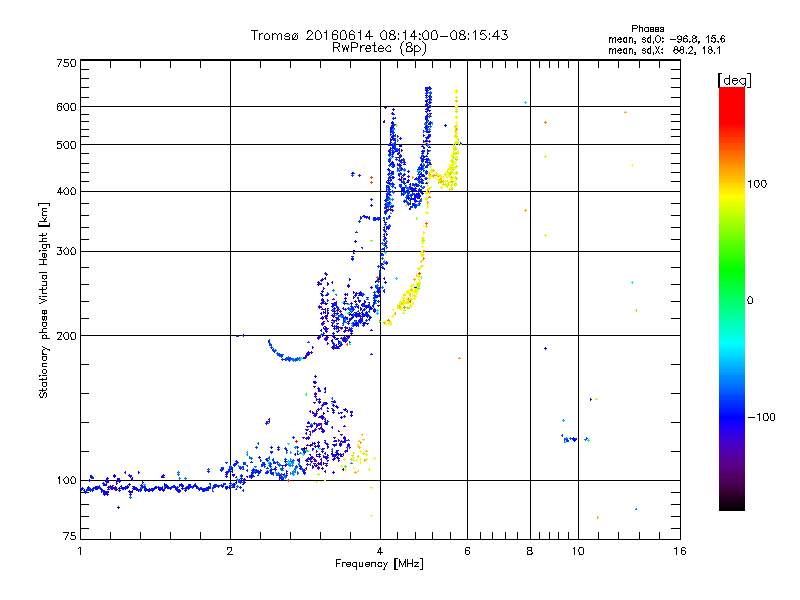The image size is (800, 600).
Task: Click the y-axis tick label '200'
Action: click(x=66, y=336)
